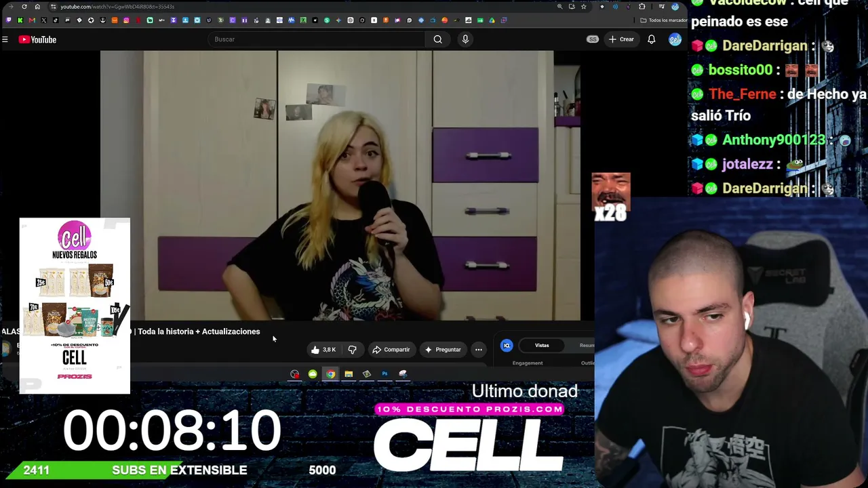Focus the Buscar search field

(x=317, y=39)
